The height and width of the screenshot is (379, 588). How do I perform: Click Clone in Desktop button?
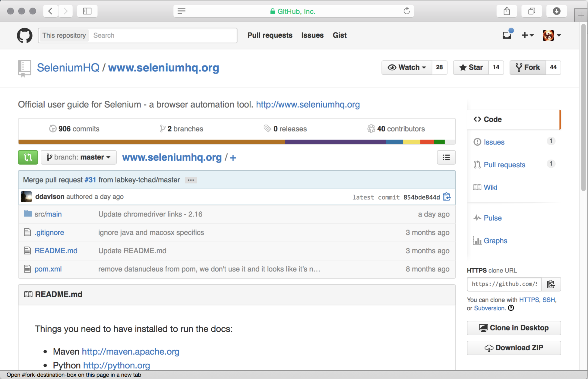(x=514, y=328)
